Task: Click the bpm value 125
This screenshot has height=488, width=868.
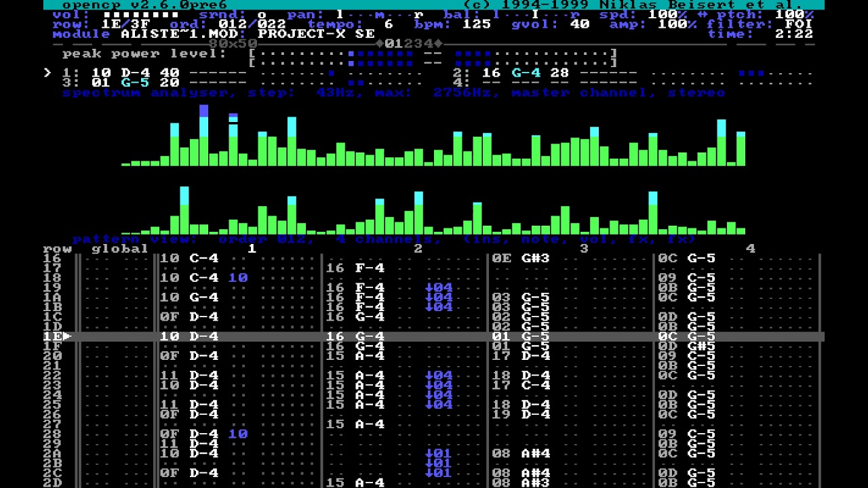Action: coord(477,24)
